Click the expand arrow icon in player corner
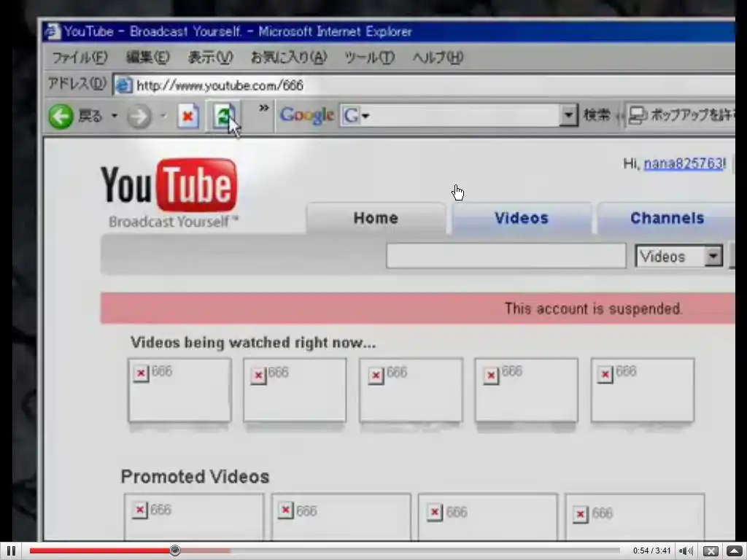This screenshot has width=747, height=560. point(735,551)
